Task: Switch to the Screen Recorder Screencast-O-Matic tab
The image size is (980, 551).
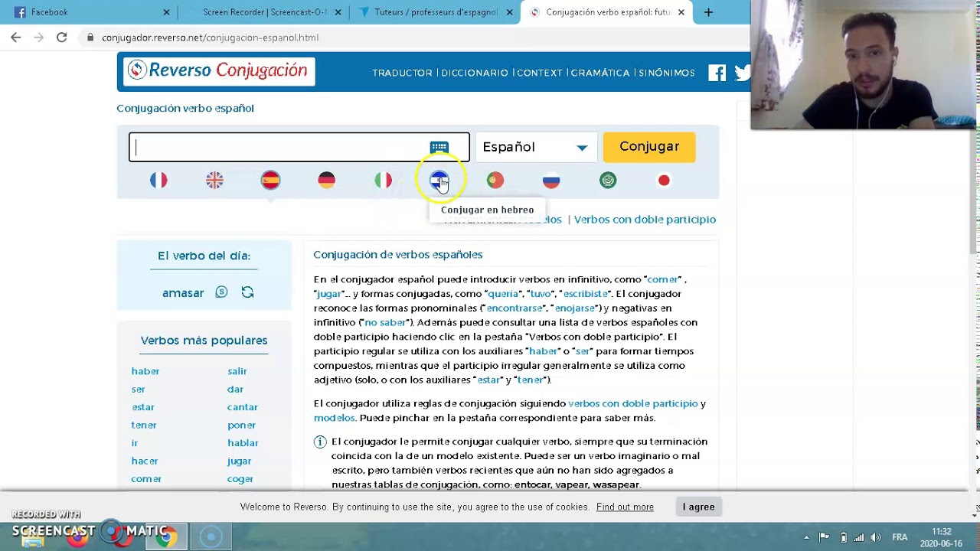Action: [x=264, y=12]
